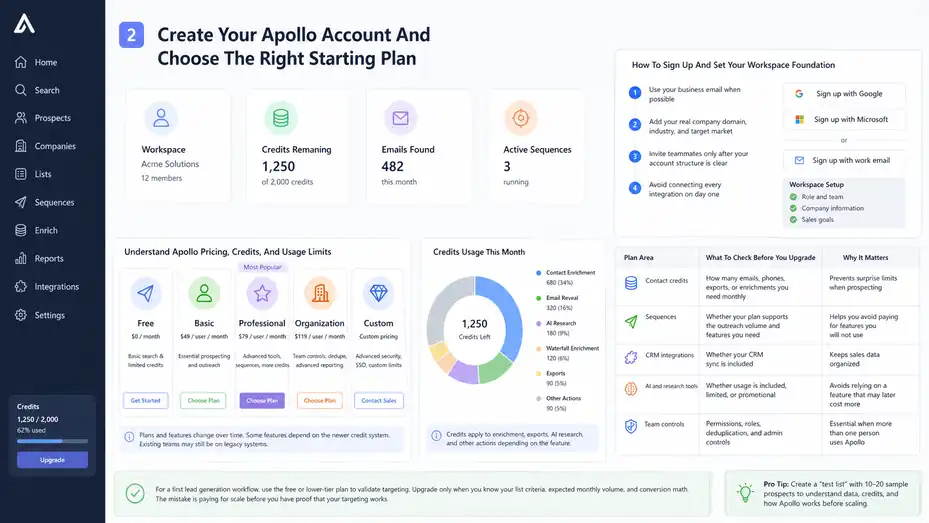929x523 pixels.
Task: Open Search in the sidebar
Action: [37, 90]
